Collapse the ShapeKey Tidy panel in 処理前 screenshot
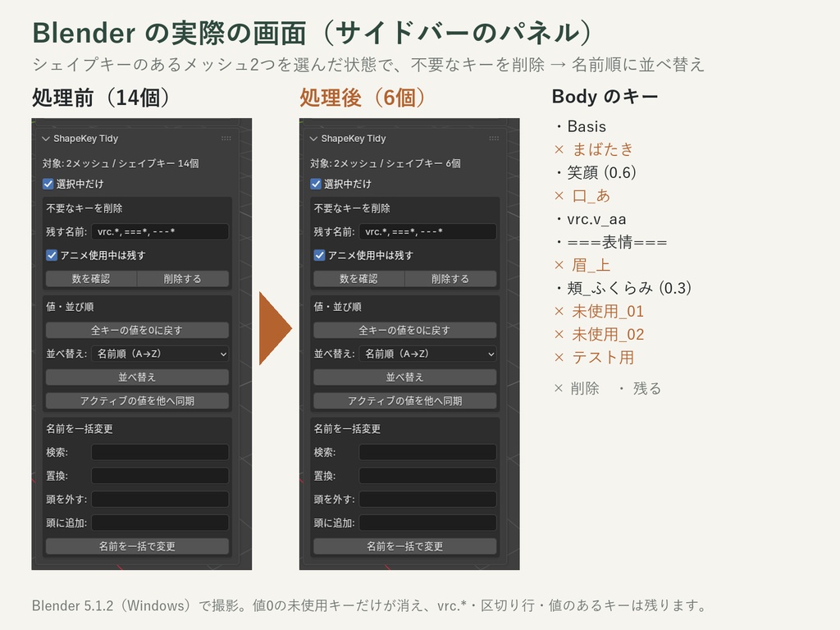This screenshot has width=840, height=630. [x=46, y=139]
